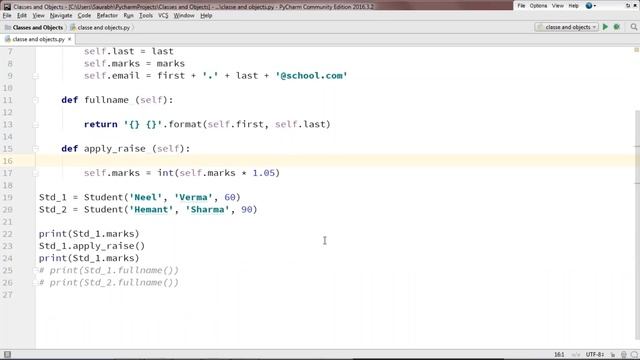Click the line separator indicator in status bar
This screenshot has width=640, height=360.
coord(576,354)
